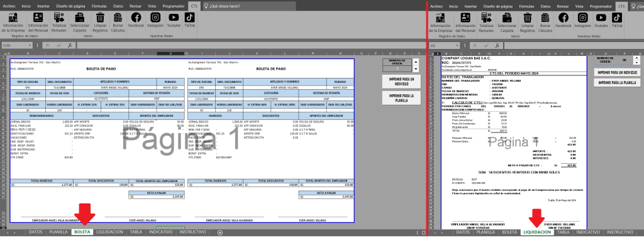
Task: Click Imprimir para un individuo in left window
Action: (x=401, y=81)
